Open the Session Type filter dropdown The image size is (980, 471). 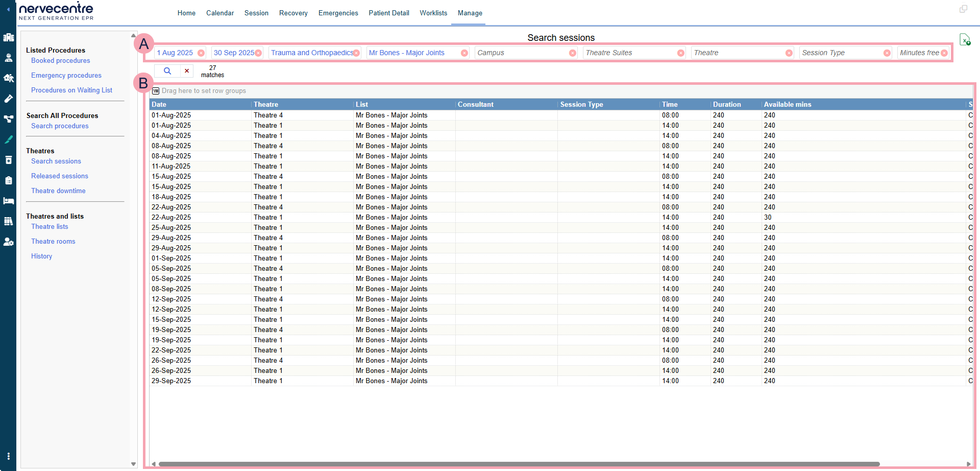tap(841, 53)
